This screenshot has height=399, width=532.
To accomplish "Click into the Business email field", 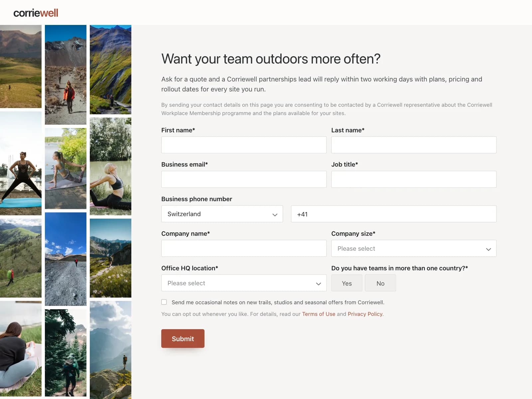I will coord(244,179).
